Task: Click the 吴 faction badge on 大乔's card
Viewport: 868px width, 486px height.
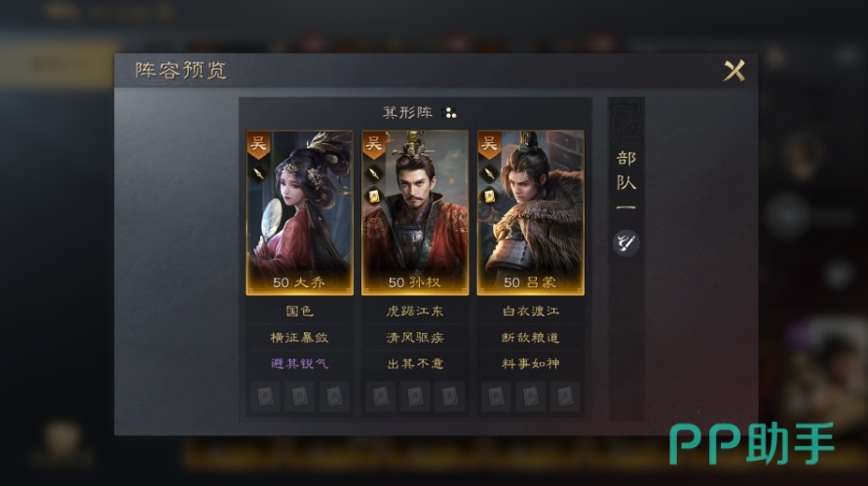Action: coord(258,145)
